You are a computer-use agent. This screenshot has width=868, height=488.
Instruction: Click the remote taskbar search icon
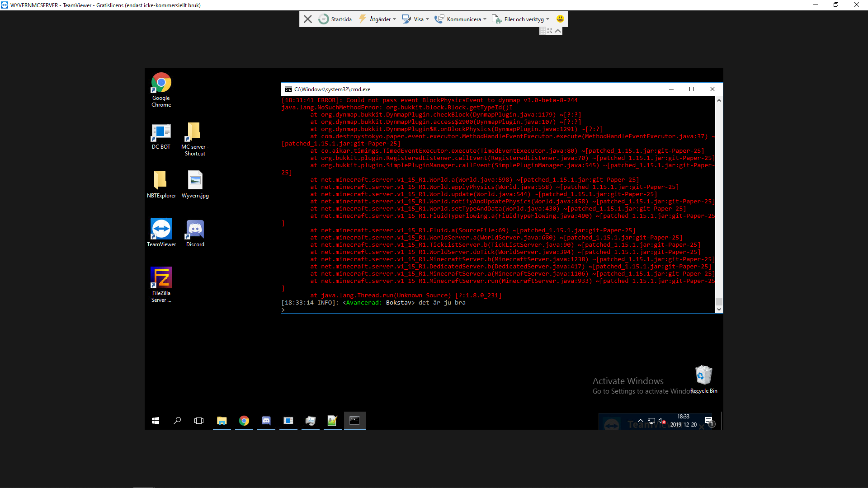177,421
